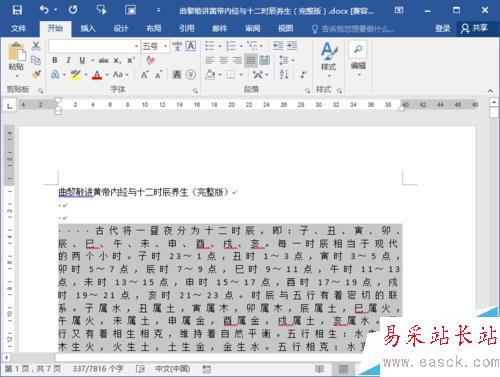Screen dimensions: 500x377
Task: Toggle bold formatting
Action: point(55,60)
